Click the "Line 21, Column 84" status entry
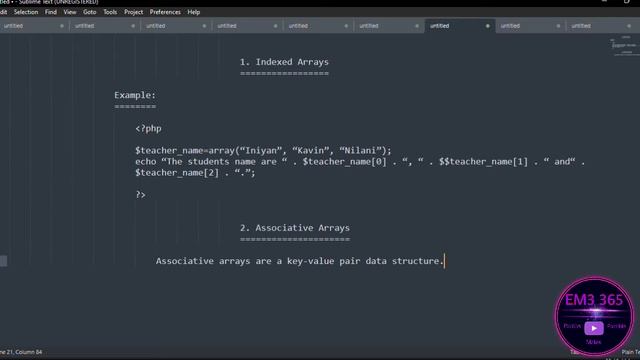The image size is (640, 360). [x=21, y=352]
